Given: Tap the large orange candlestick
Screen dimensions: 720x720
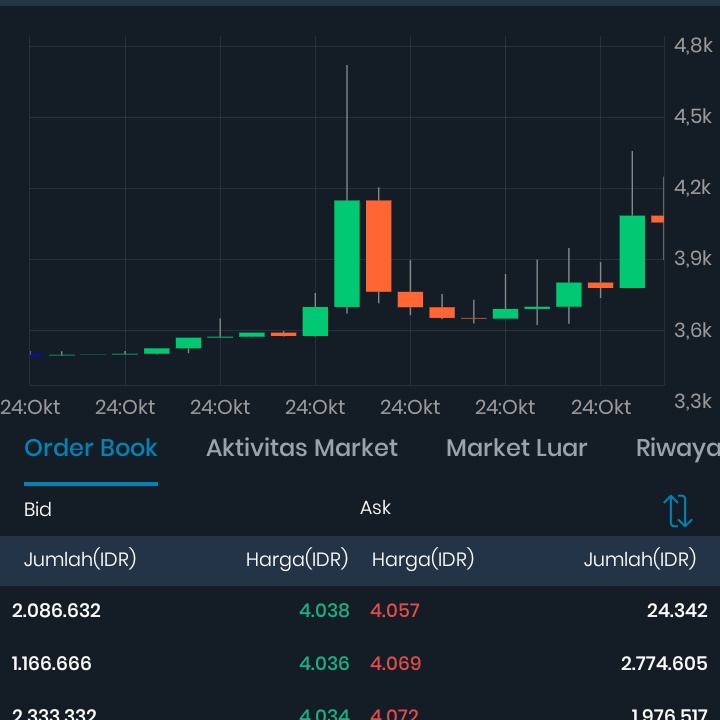Looking at the screenshot, I should click(379, 246).
